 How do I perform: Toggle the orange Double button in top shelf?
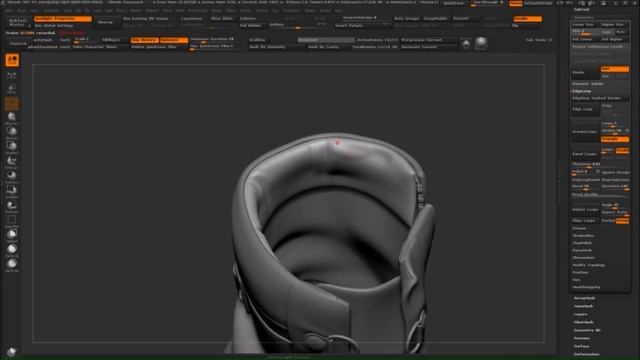coord(527,19)
